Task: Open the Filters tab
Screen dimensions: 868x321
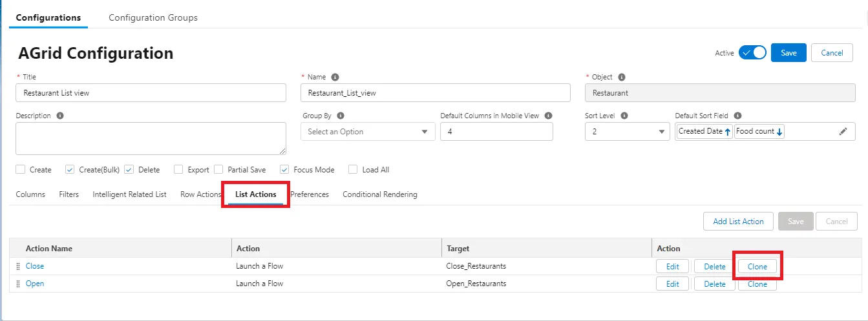Action: pyautogui.click(x=69, y=194)
